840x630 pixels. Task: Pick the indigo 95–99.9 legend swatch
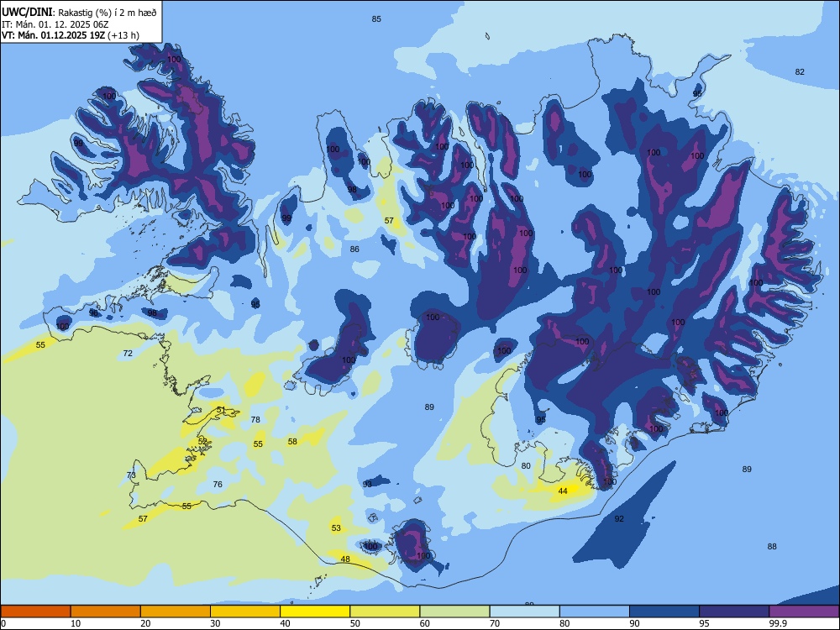point(734,612)
